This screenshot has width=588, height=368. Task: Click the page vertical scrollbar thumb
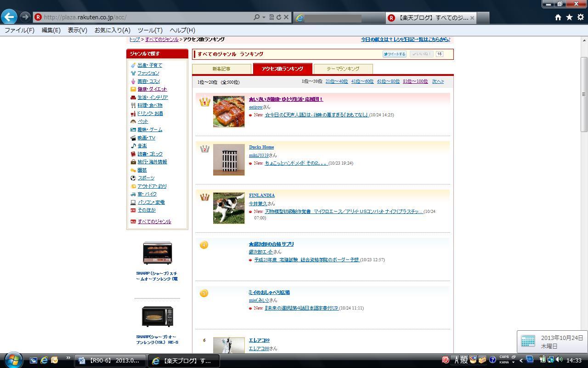(584, 94)
